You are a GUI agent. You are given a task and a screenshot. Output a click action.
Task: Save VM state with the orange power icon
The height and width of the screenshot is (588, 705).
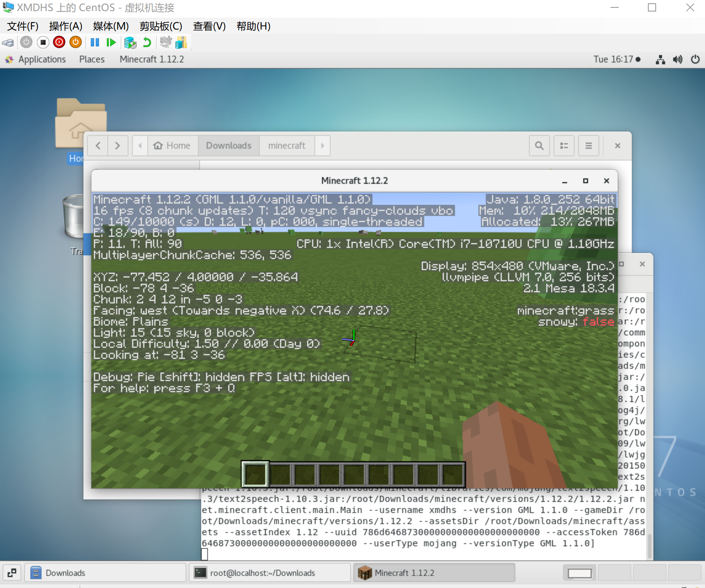point(76,42)
